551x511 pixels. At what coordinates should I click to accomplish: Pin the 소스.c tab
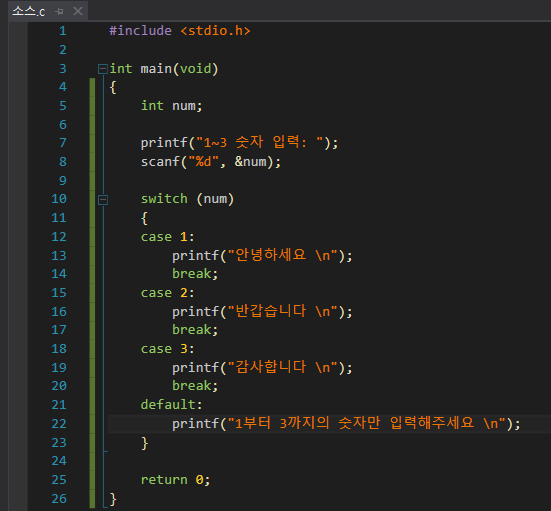coord(59,12)
